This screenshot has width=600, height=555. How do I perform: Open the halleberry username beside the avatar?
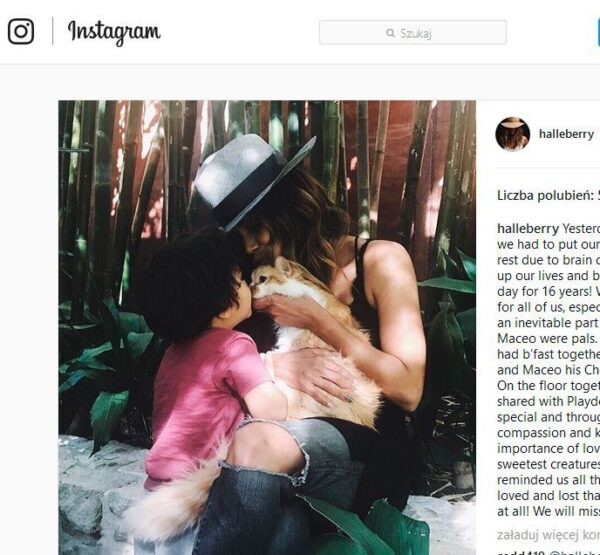[x=566, y=134]
